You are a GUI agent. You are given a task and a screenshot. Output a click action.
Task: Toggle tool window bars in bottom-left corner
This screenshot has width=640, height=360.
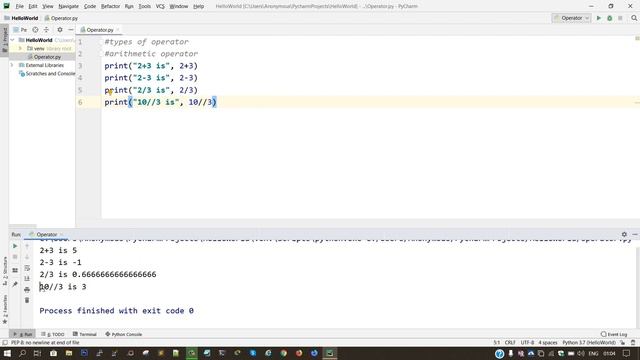pos(4,342)
